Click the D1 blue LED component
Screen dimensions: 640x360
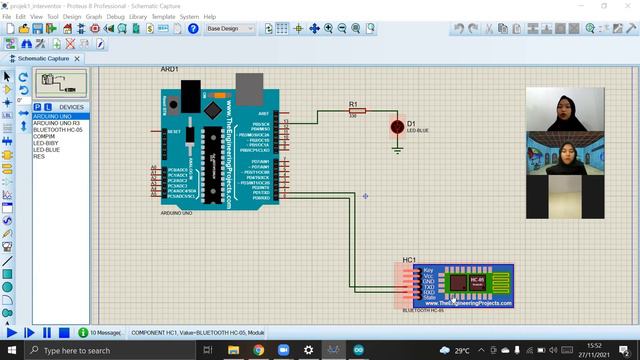[397, 127]
